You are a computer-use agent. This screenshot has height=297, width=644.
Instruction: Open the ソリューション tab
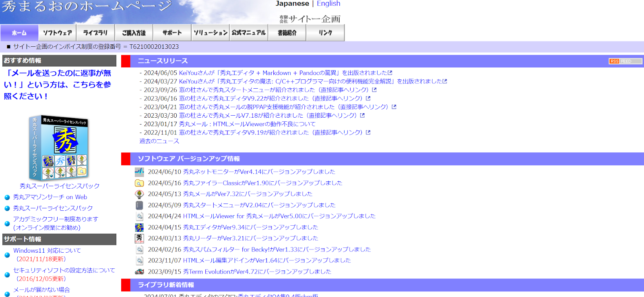point(211,33)
